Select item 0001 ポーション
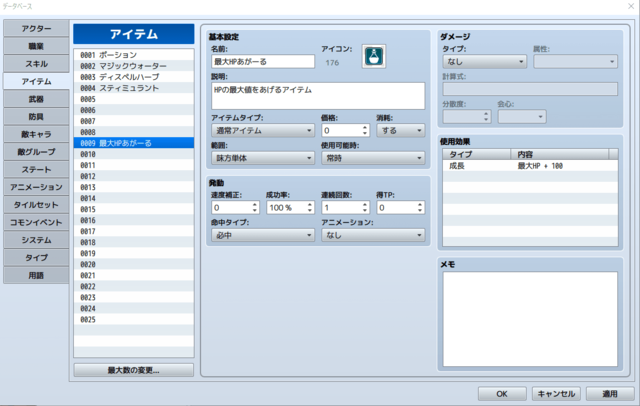Image resolution: width=640 pixels, height=406 pixels. (134, 55)
